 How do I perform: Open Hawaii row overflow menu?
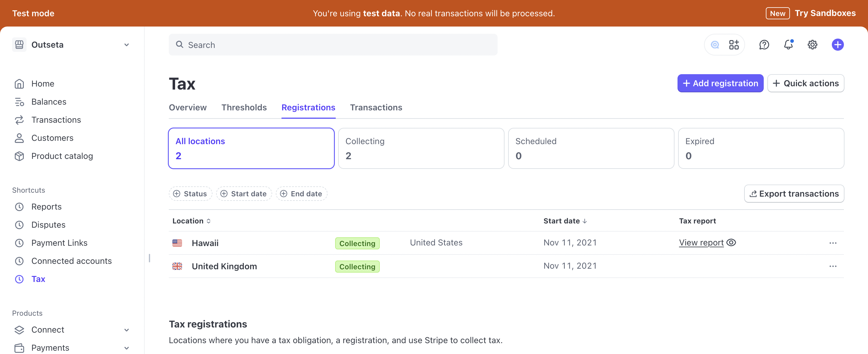(833, 243)
